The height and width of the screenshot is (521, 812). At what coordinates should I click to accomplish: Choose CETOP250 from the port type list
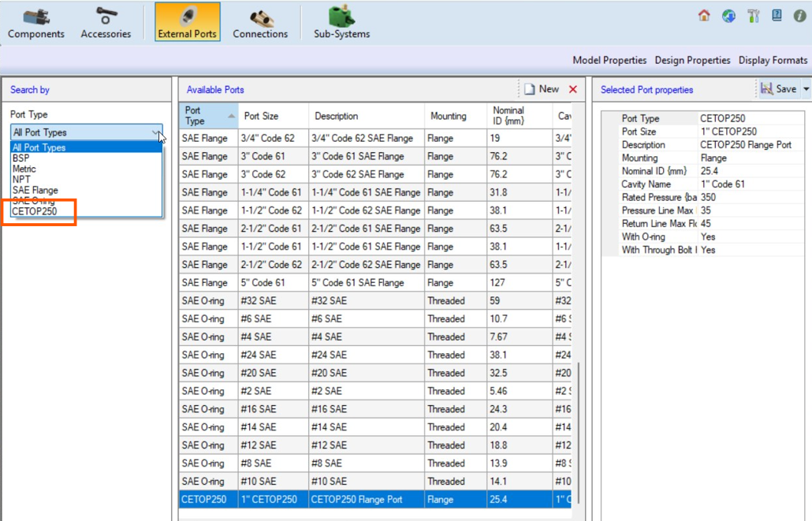pos(35,211)
